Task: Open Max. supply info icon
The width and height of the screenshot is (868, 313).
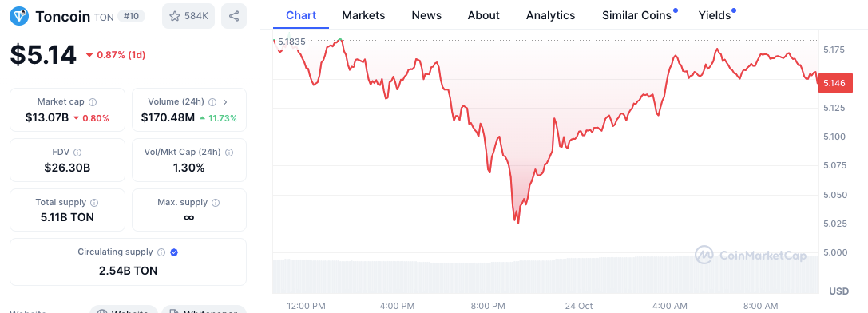Action: 216,203
